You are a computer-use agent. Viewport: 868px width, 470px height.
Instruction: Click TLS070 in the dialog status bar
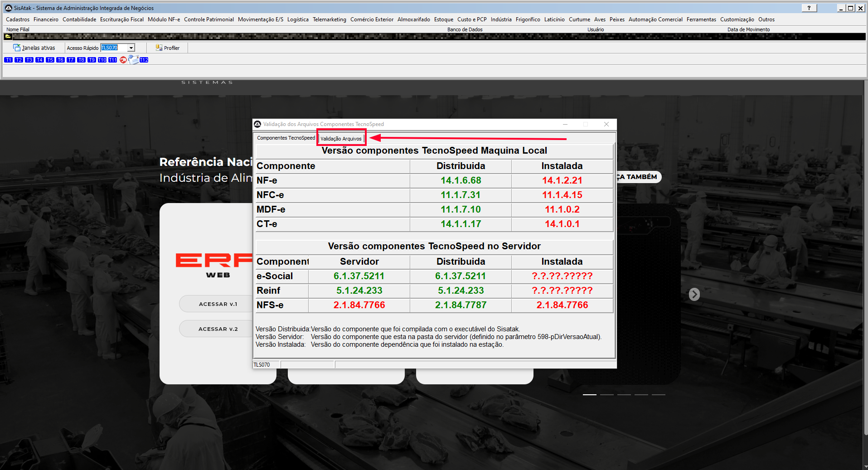coord(262,365)
